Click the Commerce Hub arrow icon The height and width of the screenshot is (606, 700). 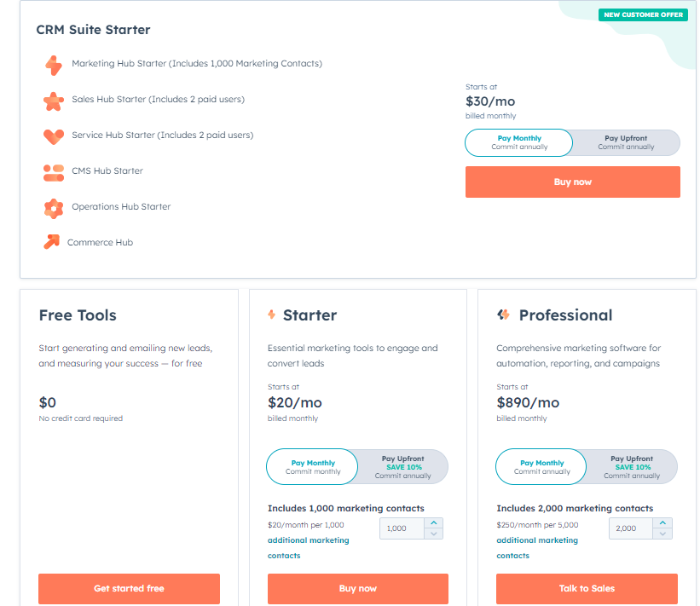tap(51, 241)
